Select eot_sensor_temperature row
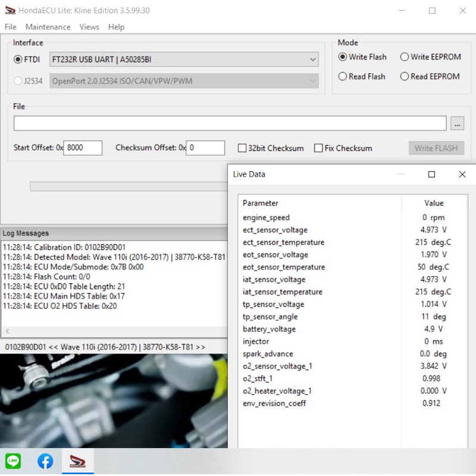 click(352, 267)
